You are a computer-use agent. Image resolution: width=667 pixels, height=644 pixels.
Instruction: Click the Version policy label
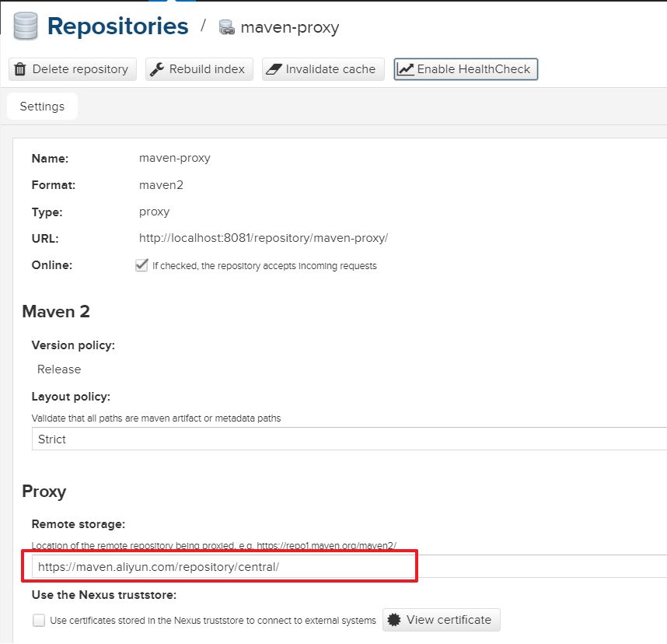(x=73, y=345)
